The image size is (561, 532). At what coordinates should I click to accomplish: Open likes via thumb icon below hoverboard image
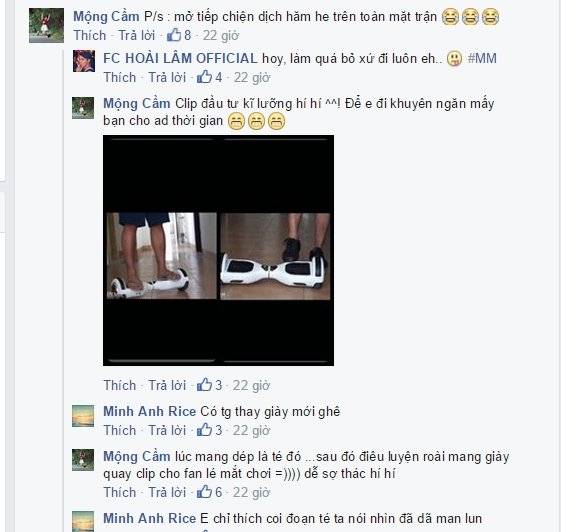click(204, 385)
